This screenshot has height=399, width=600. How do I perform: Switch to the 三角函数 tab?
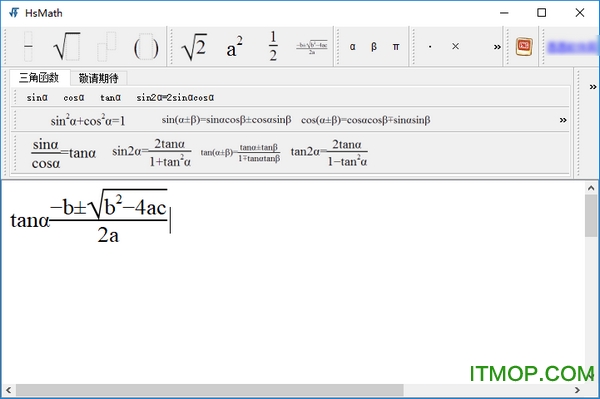(x=39, y=78)
